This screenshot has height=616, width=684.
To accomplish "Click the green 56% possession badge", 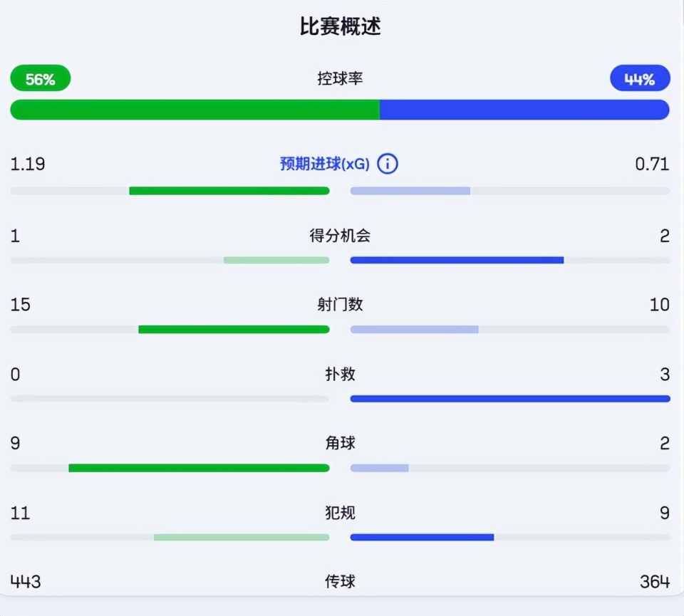I will 40,78.
